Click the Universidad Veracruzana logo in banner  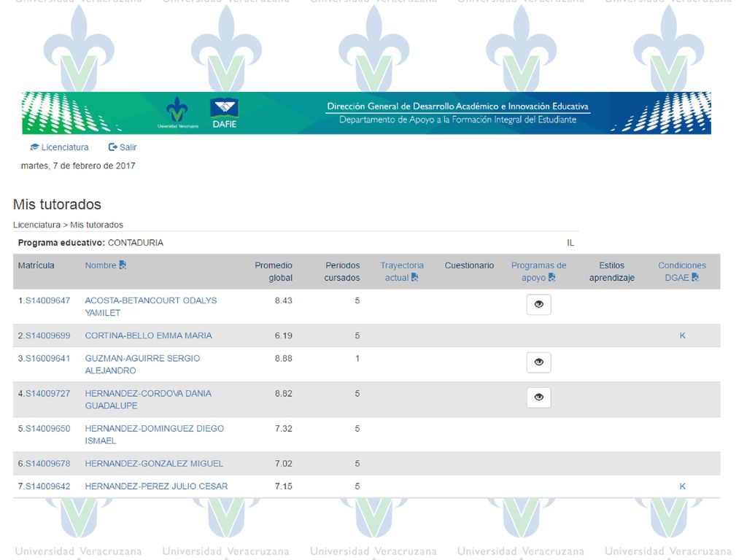[x=177, y=113]
